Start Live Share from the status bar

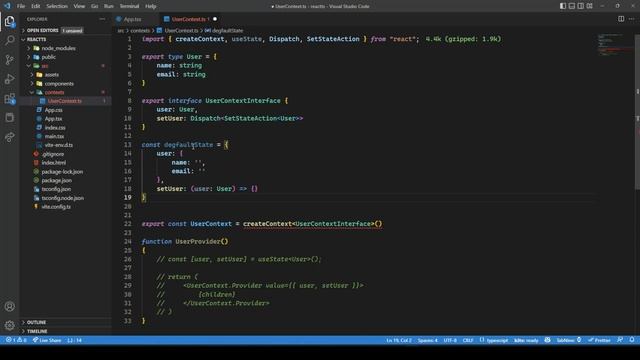(x=47, y=340)
